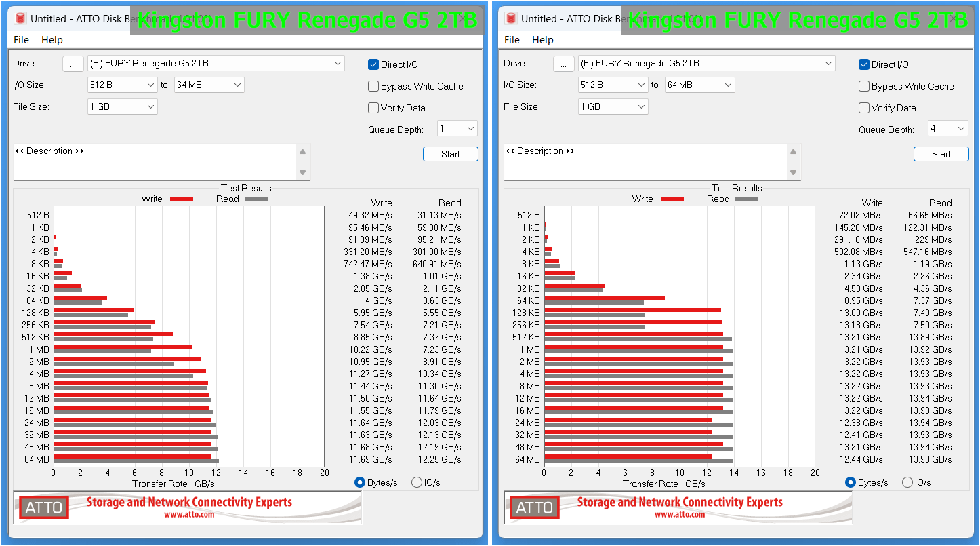Expand the File Size dropdown in right window
This screenshot has height=546, width=980.
(x=613, y=106)
